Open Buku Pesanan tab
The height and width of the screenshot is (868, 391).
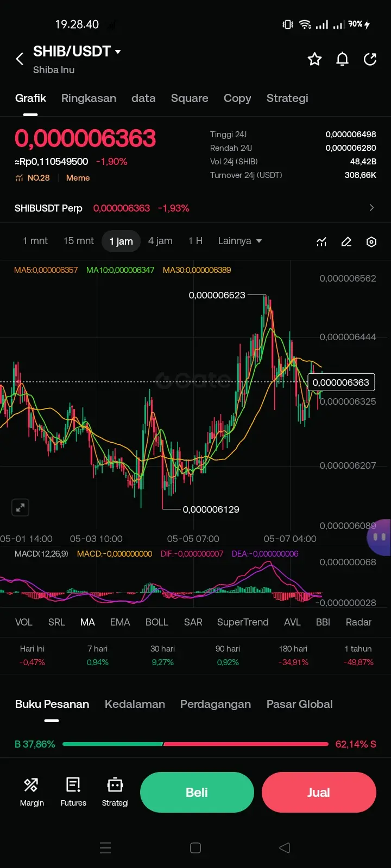[52, 704]
